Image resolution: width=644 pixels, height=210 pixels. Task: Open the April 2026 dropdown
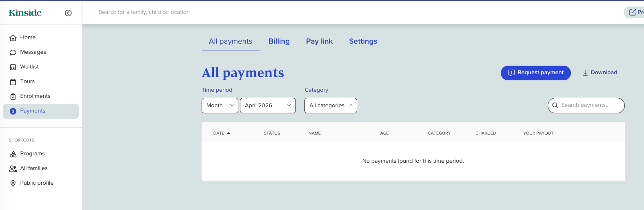268,106
